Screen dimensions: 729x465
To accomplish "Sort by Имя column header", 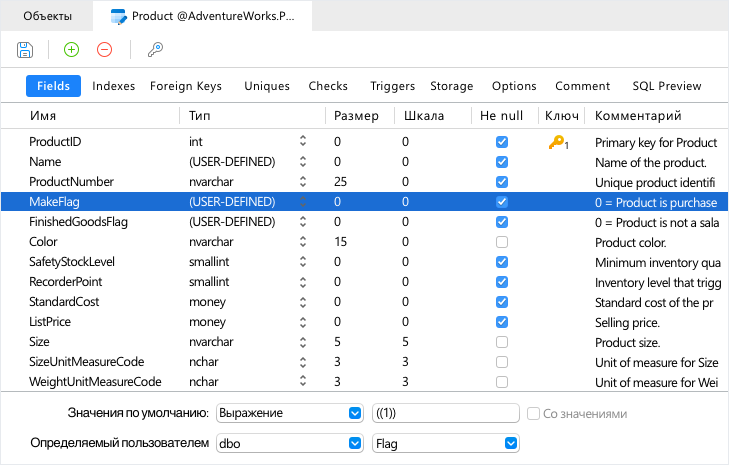I will [43, 116].
